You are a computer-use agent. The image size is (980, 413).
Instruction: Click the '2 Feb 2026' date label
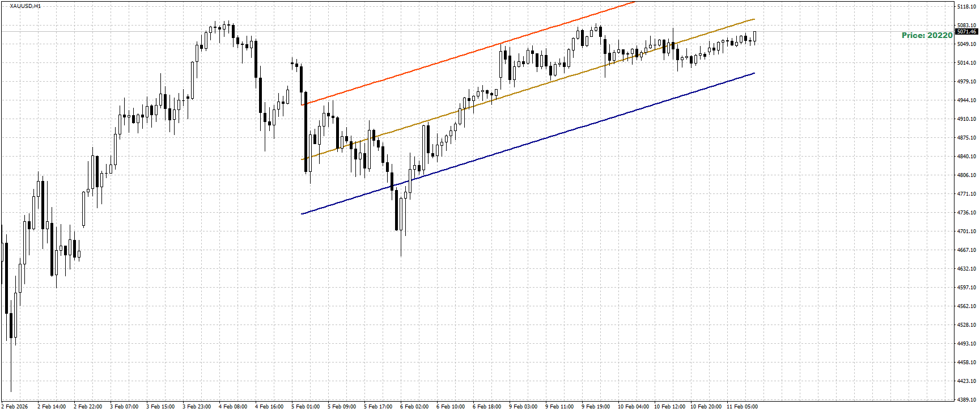15,407
